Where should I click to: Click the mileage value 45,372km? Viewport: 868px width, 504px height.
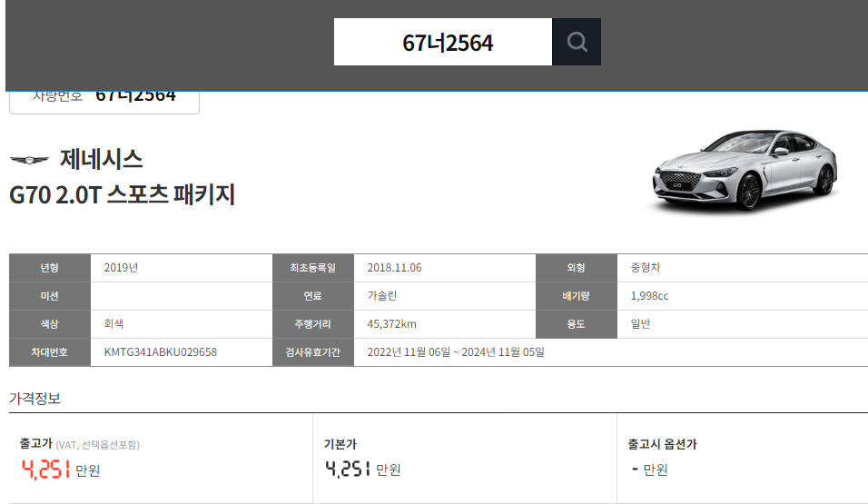click(x=391, y=324)
